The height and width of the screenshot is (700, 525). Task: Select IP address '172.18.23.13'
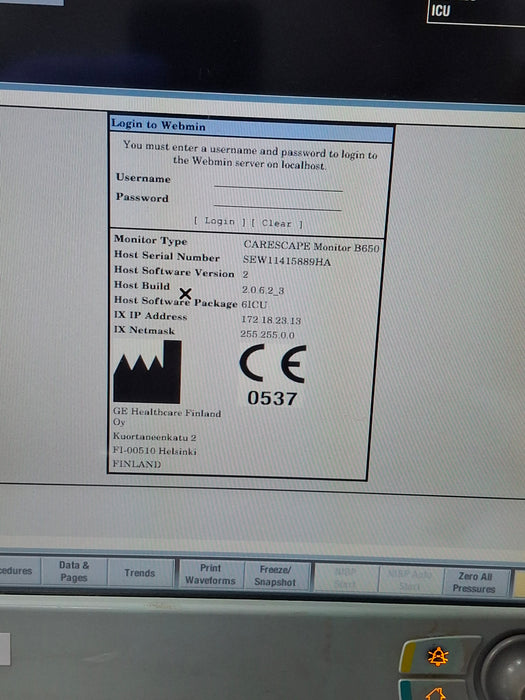[x=271, y=320]
